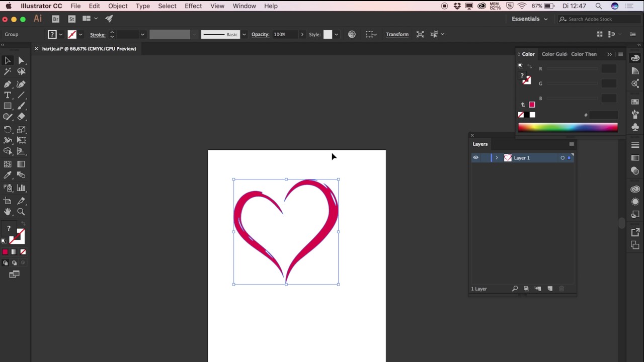
Task: Click the Stroke label link
Action: click(x=98, y=35)
